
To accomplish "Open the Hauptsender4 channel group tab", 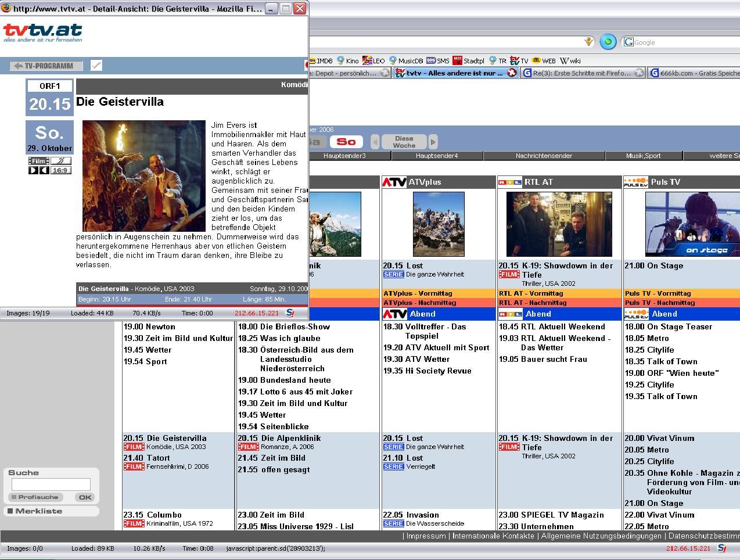I will pos(437,156).
